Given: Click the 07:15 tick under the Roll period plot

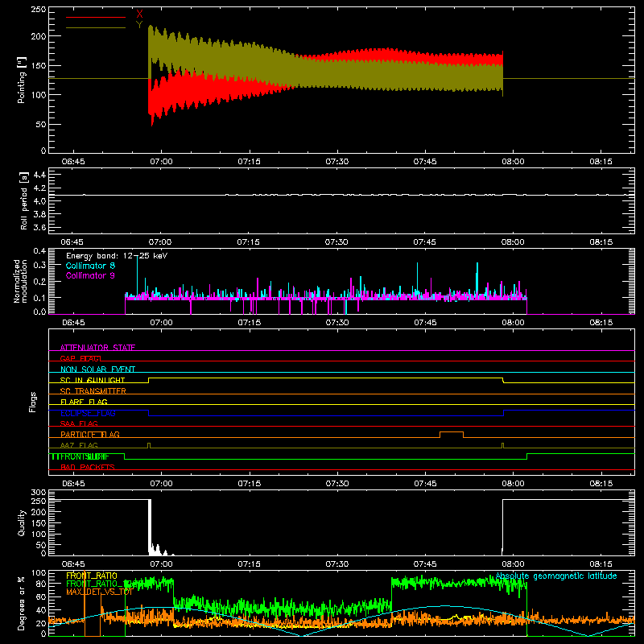Looking at the screenshot, I should coord(248,242).
